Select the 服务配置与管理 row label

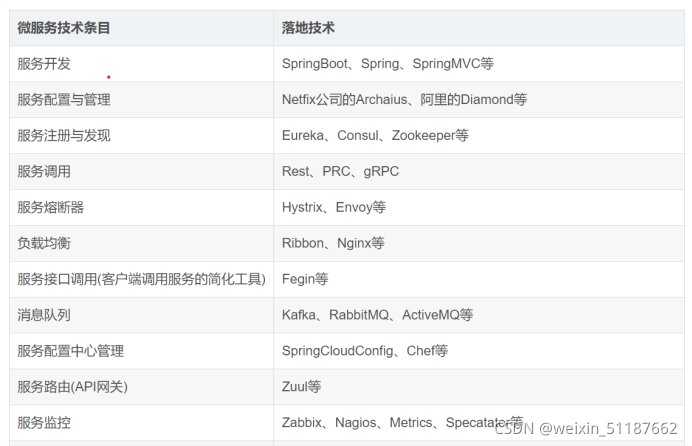click(x=64, y=100)
